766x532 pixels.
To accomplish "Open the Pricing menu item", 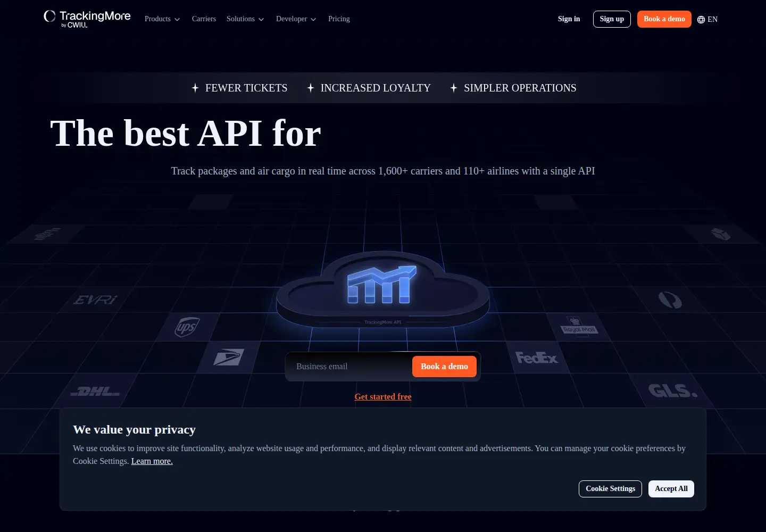I will [339, 19].
